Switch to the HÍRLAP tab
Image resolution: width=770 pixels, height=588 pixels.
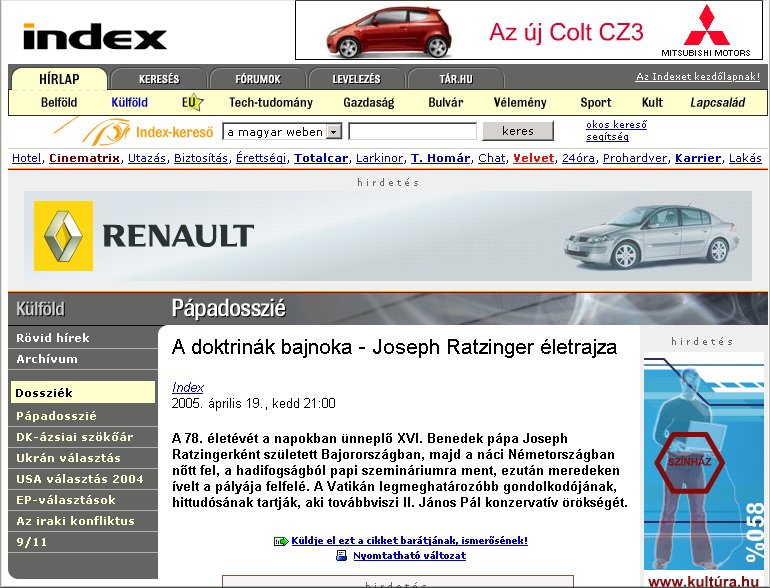(59, 79)
